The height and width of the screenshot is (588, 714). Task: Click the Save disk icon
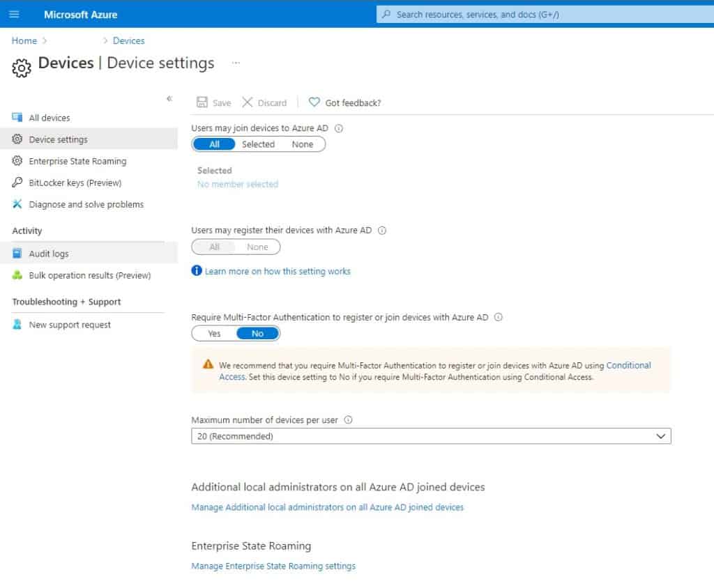coord(202,102)
